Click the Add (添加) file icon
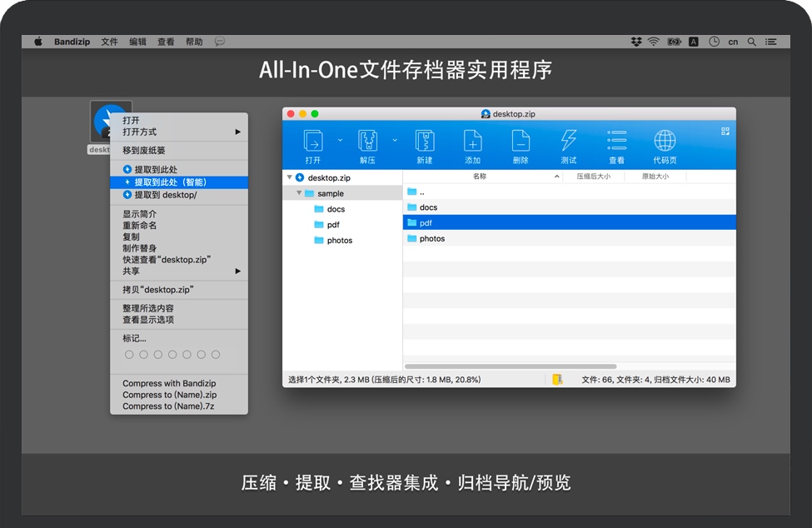The image size is (812, 528). (473, 141)
